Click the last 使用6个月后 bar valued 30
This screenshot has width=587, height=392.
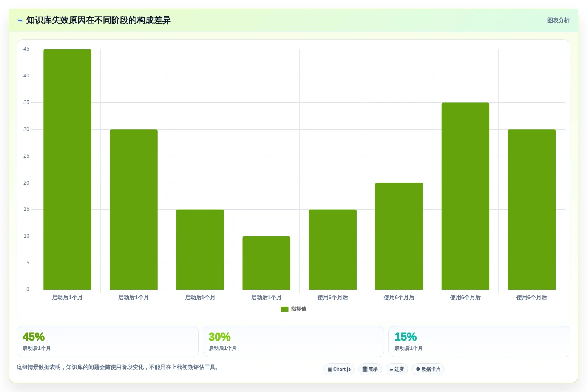(531, 209)
